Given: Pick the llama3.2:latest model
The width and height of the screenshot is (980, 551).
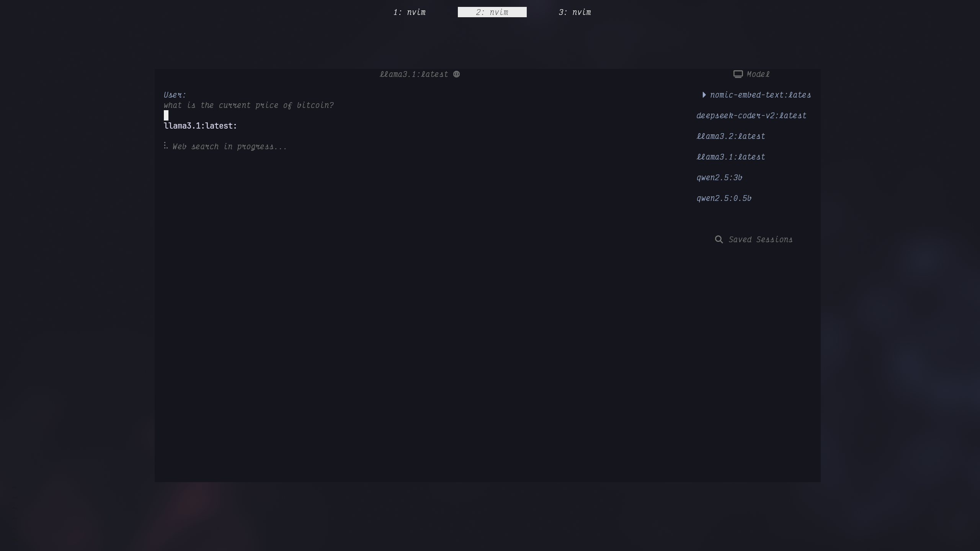Looking at the screenshot, I should click(730, 136).
